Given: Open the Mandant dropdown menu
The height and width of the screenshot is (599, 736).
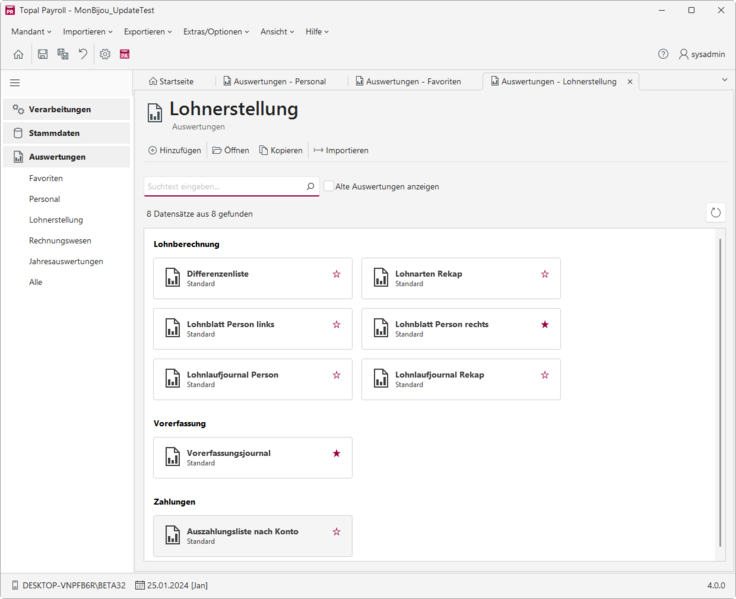Looking at the screenshot, I should pos(31,31).
